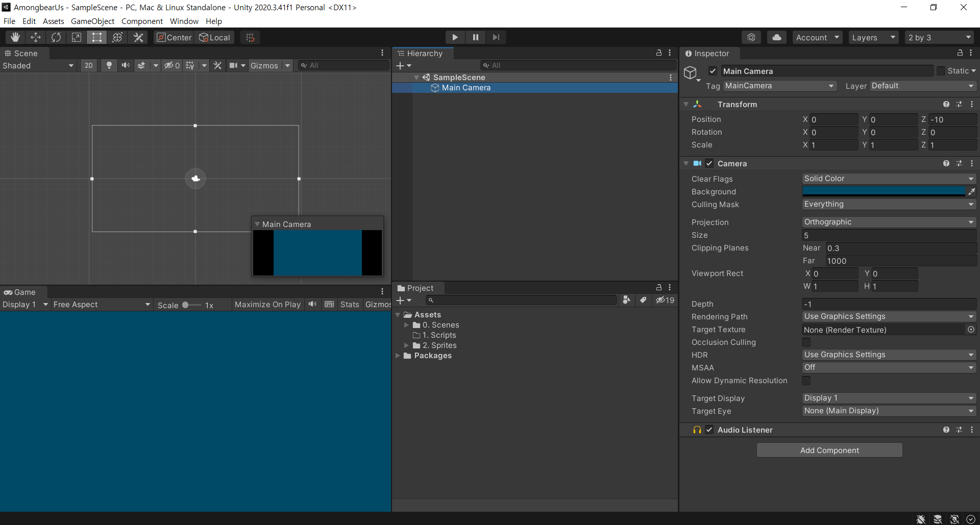Open Account dropdown button
The height and width of the screenshot is (525, 980).
817,37
